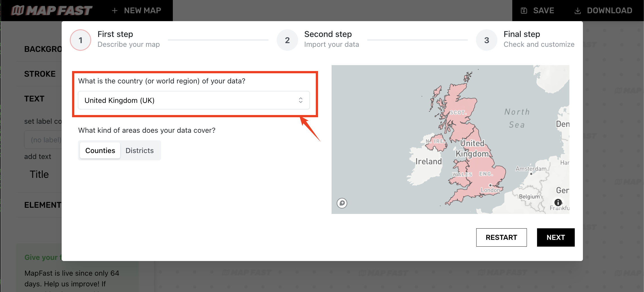This screenshot has width=644, height=292.
Task: Select step 3 circle in wizard
Action: coord(487,40)
